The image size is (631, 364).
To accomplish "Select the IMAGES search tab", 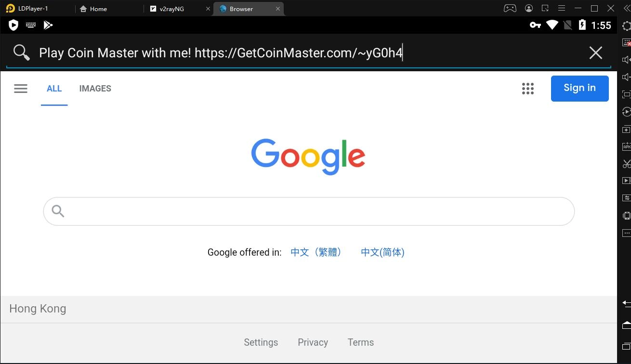I will [x=95, y=89].
